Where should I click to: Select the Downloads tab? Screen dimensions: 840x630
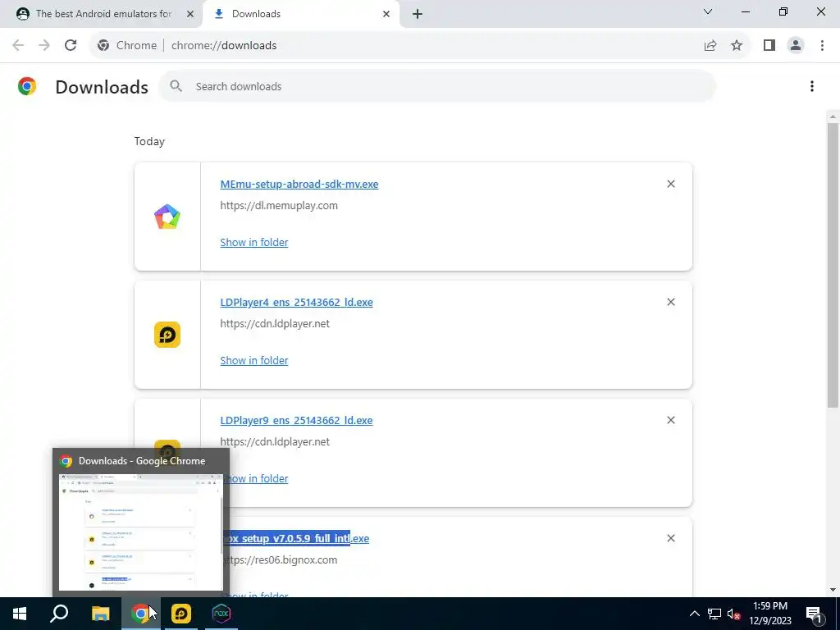pos(301,14)
